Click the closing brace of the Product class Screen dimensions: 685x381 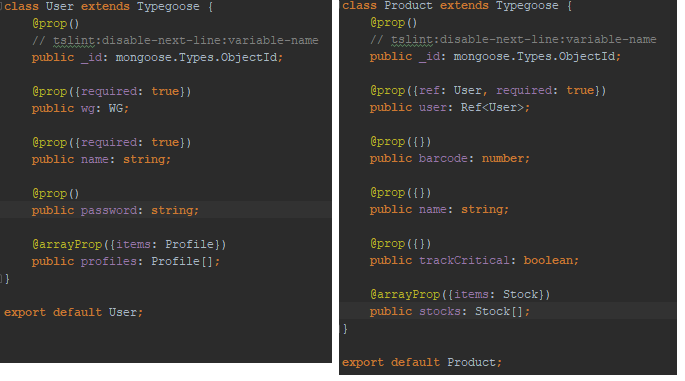coord(345,329)
